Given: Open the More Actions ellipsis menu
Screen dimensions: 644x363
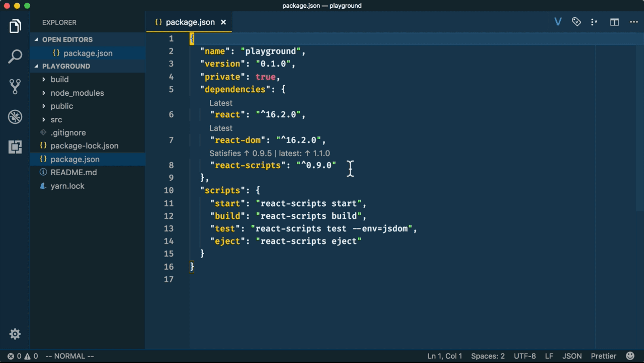Looking at the screenshot, I should tap(634, 22).
